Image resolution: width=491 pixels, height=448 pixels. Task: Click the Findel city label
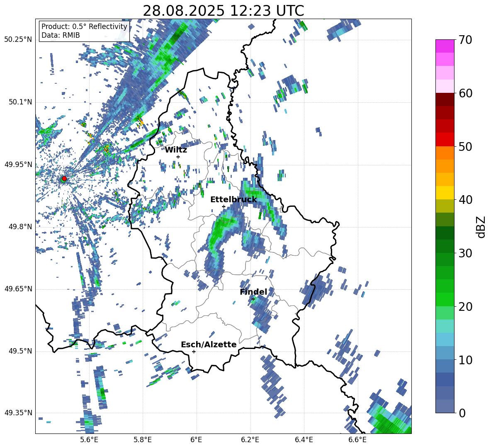253,292
